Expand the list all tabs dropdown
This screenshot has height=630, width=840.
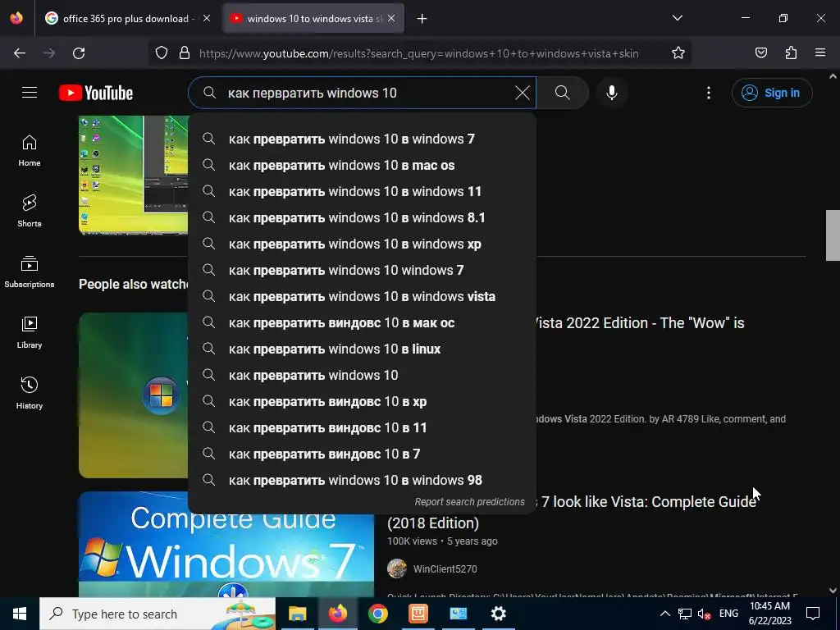click(677, 18)
